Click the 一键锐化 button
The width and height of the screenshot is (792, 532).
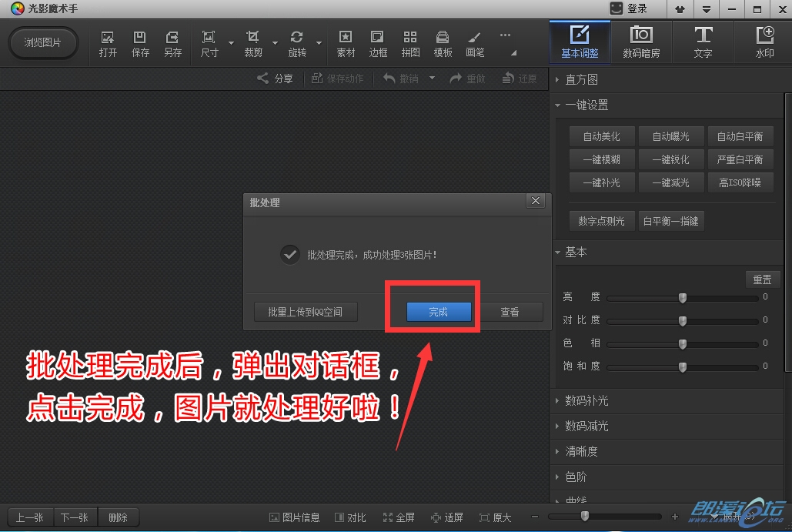tap(671, 159)
